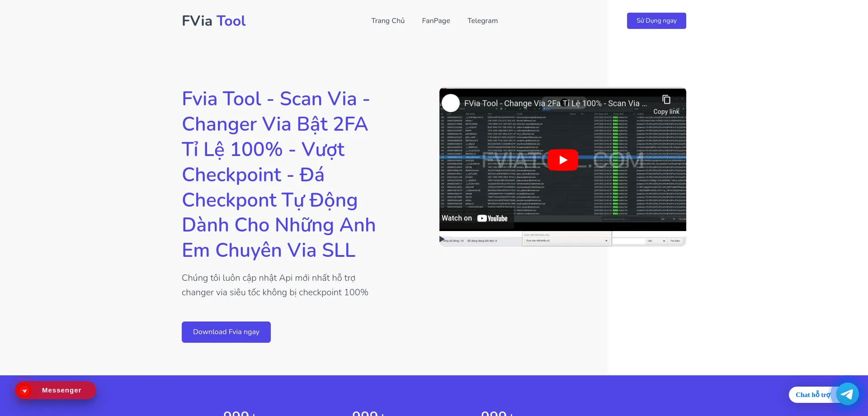Select Telegram from the navigation bar

click(x=482, y=21)
